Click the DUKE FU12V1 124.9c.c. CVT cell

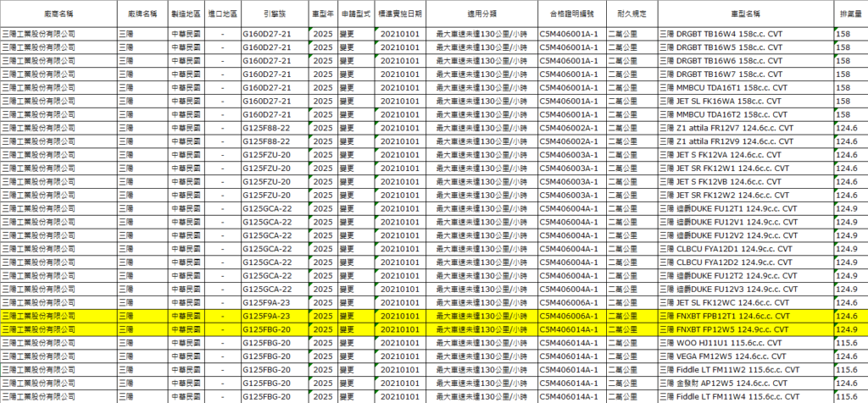coord(746,222)
